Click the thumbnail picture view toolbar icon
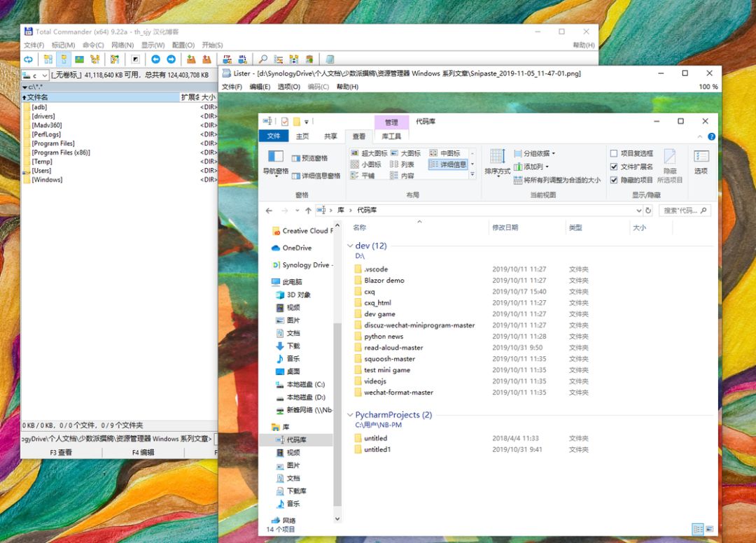Screen dimensions: 756x543 coord(79,59)
